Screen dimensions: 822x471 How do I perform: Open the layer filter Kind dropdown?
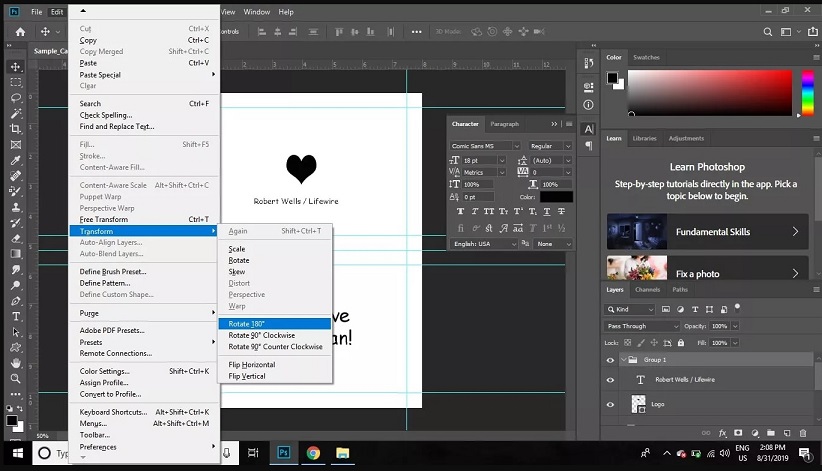click(x=630, y=309)
